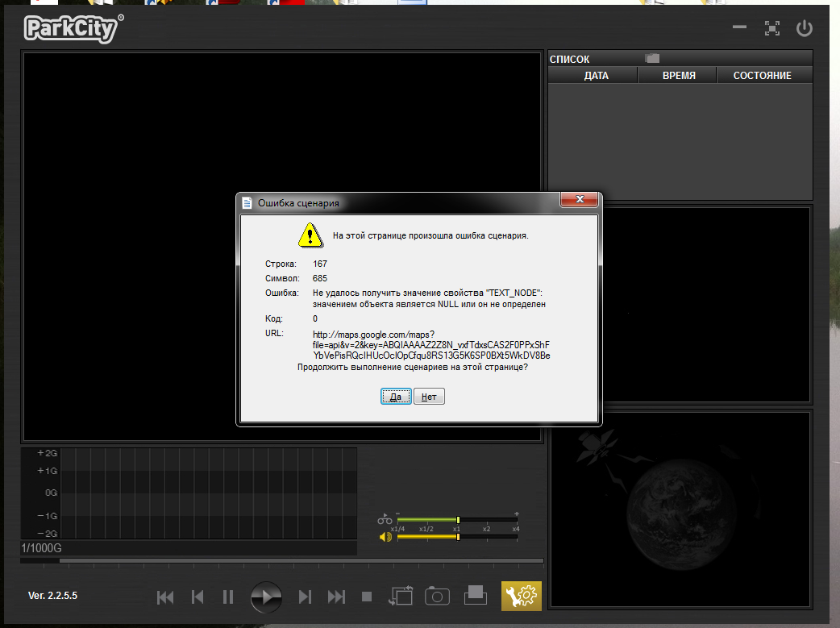Skip to the previous file
Image resolution: width=840 pixels, height=628 pixels.
(x=165, y=597)
